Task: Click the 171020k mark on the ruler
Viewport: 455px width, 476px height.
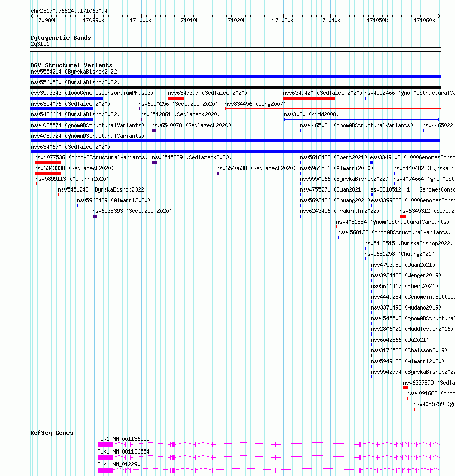Action: (235, 20)
